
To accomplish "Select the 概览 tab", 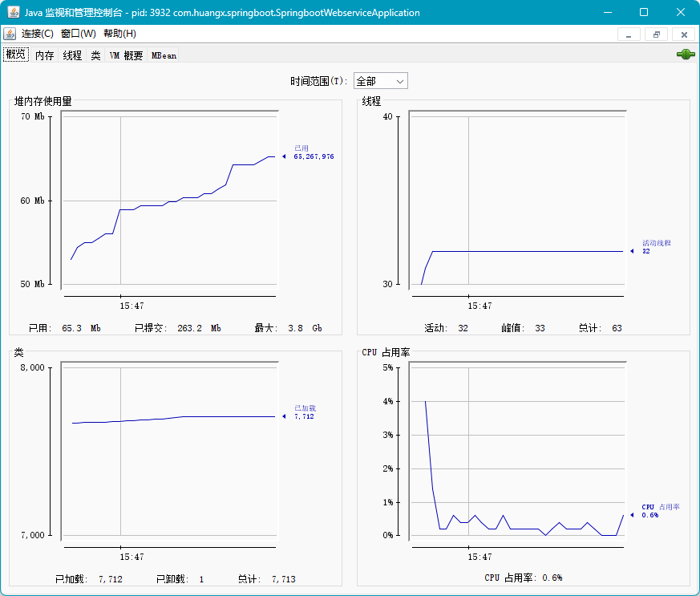I will click(x=16, y=55).
